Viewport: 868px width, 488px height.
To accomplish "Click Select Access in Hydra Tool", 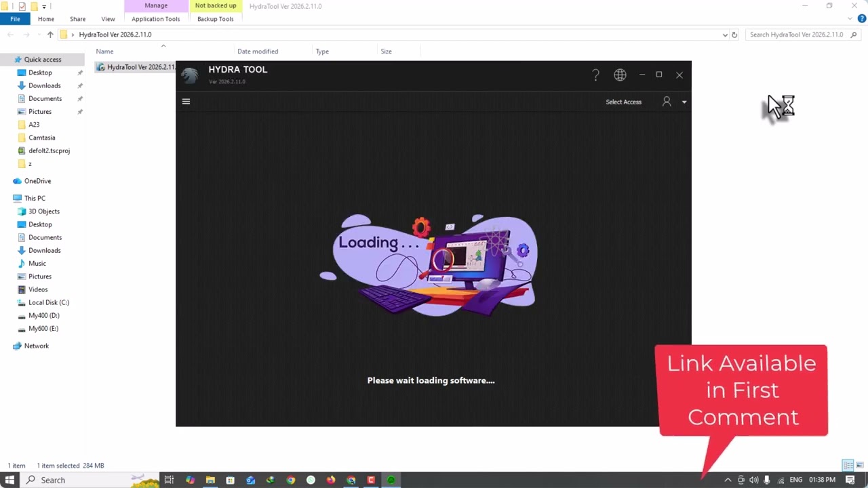I will click(623, 102).
